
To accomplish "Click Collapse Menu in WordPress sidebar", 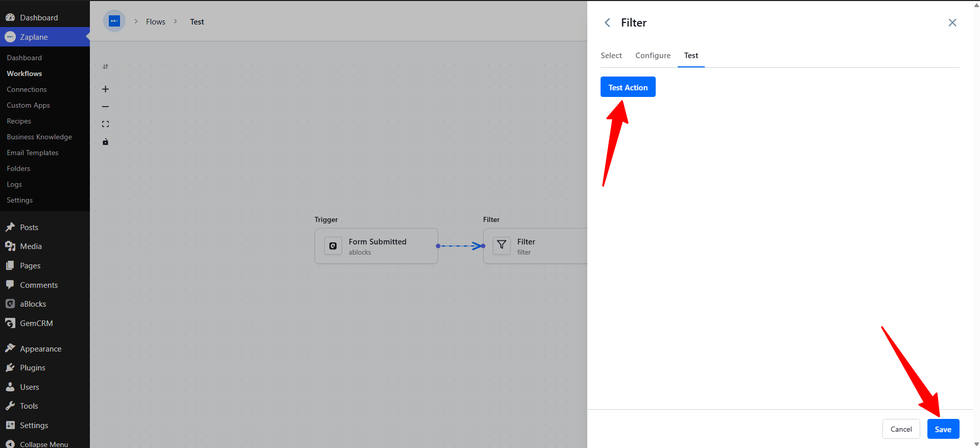I will tap(44, 444).
